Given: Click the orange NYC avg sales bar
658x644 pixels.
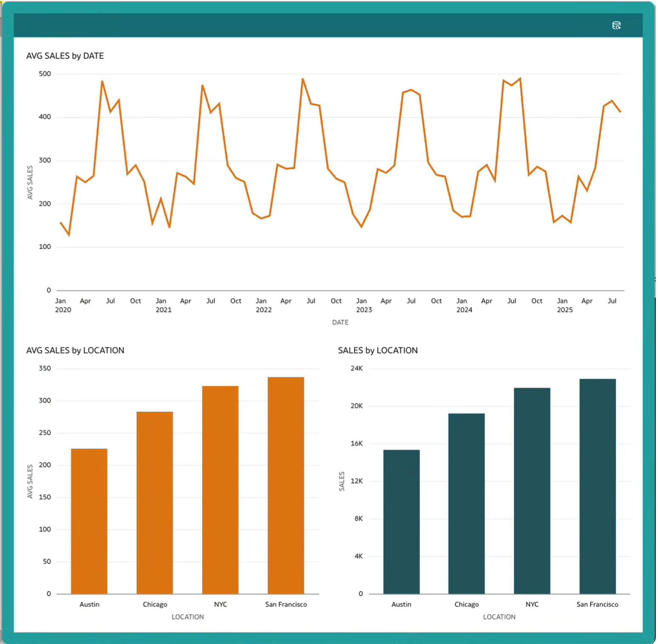Looking at the screenshot, I should click(x=220, y=490).
